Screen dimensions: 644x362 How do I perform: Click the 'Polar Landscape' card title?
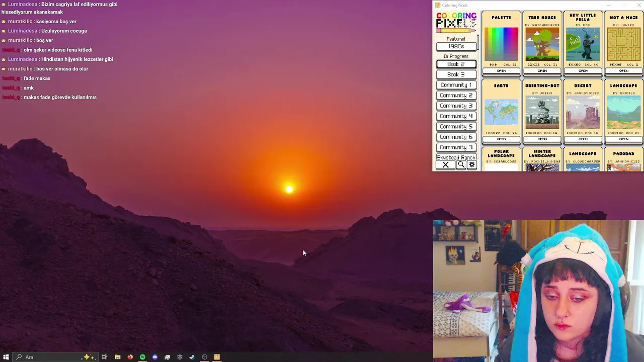501,153
